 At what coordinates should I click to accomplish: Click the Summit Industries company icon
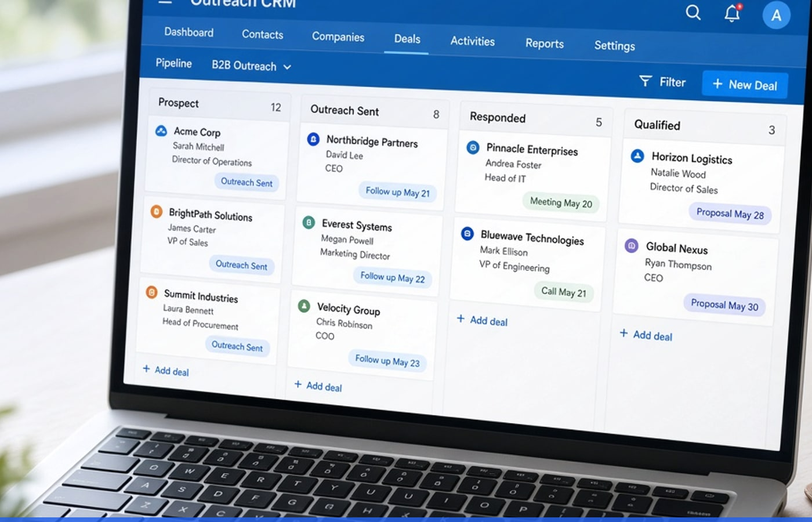(x=151, y=292)
